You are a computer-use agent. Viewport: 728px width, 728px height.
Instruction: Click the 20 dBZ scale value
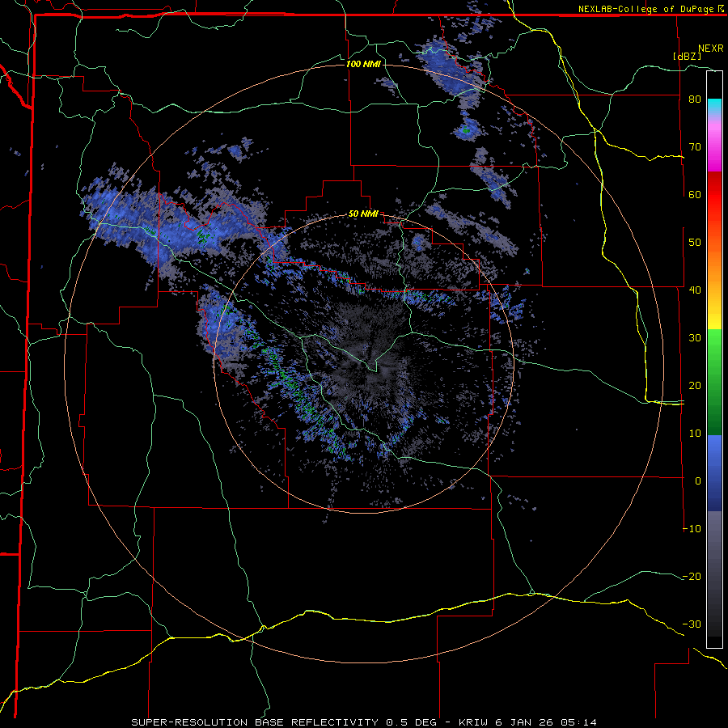click(x=695, y=386)
